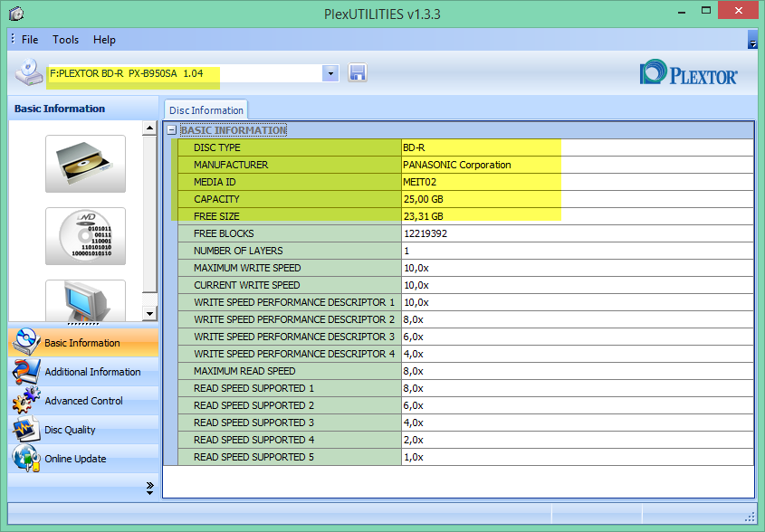This screenshot has height=532, width=765.
Task: Open the Basic Information section button
Action: 83,342
